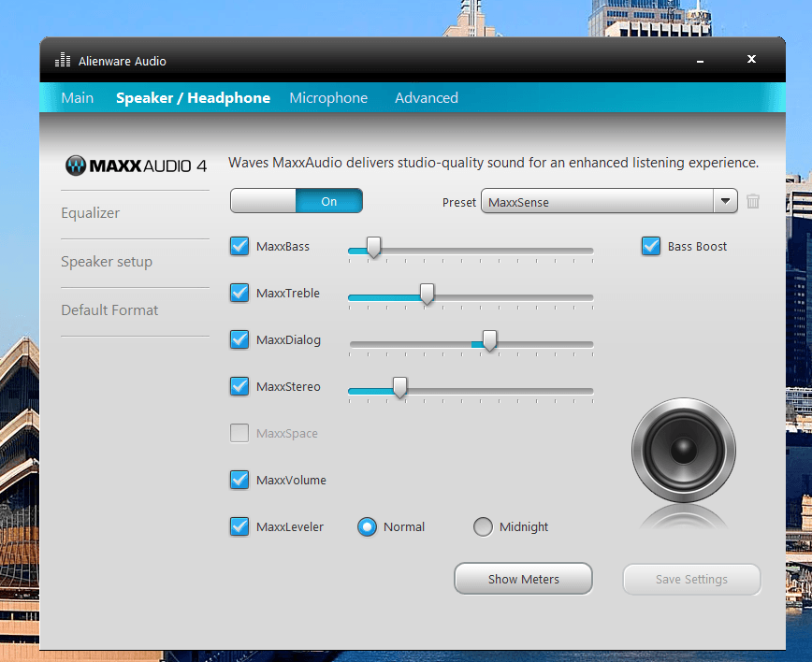Click the MaxxSense preset combo box
Screen dimensions: 812x662
point(597,202)
